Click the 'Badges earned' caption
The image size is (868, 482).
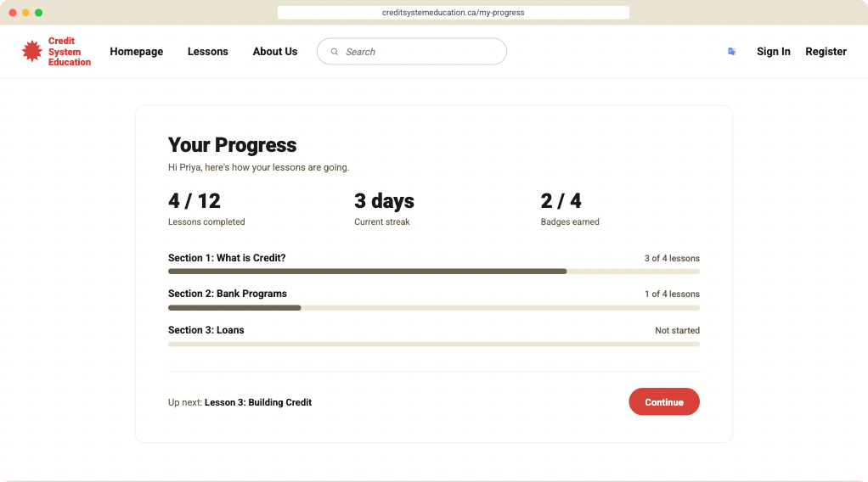[570, 222]
